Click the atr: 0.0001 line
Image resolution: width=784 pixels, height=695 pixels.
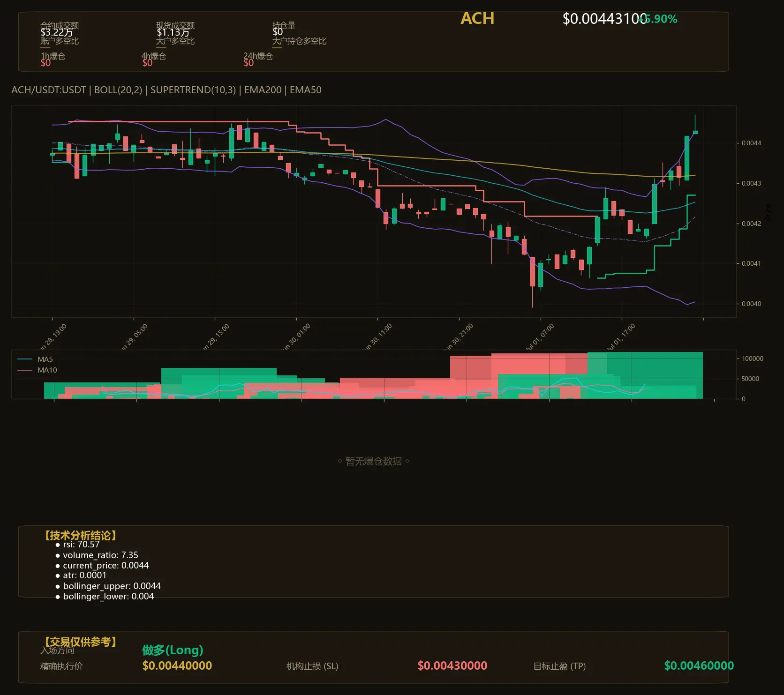(x=81, y=575)
